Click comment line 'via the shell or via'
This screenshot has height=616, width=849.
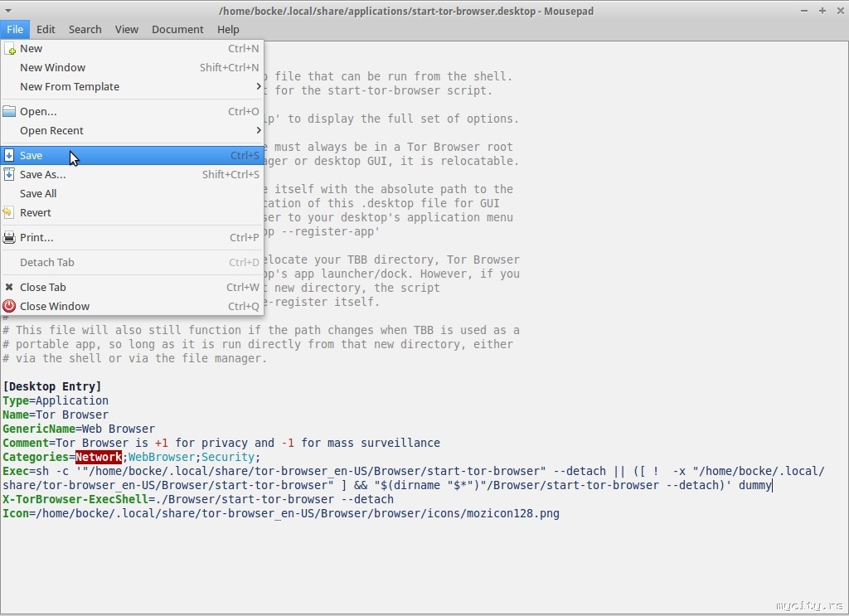pyautogui.click(x=134, y=358)
